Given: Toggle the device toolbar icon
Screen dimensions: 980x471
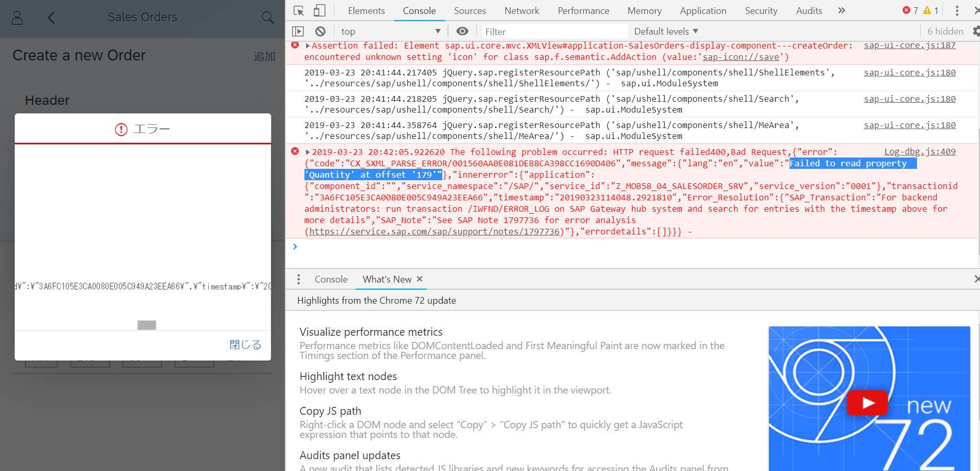Looking at the screenshot, I should point(319,11).
